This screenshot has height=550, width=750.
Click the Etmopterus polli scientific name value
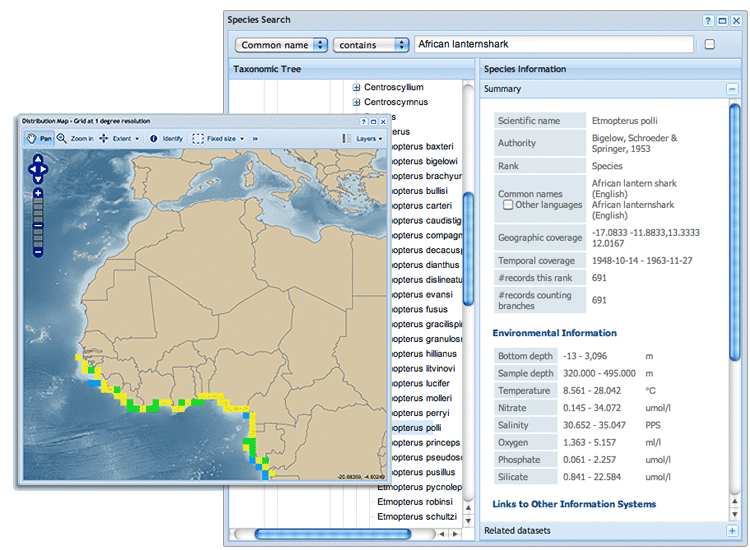pos(624,121)
